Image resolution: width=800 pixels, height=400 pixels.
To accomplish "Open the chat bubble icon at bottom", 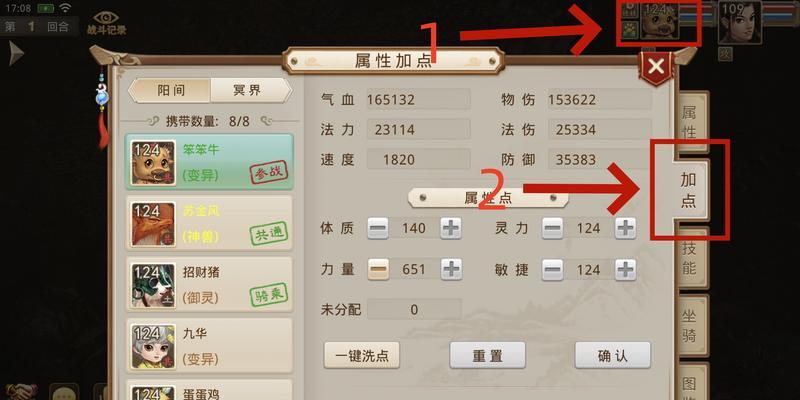I will point(64,392).
